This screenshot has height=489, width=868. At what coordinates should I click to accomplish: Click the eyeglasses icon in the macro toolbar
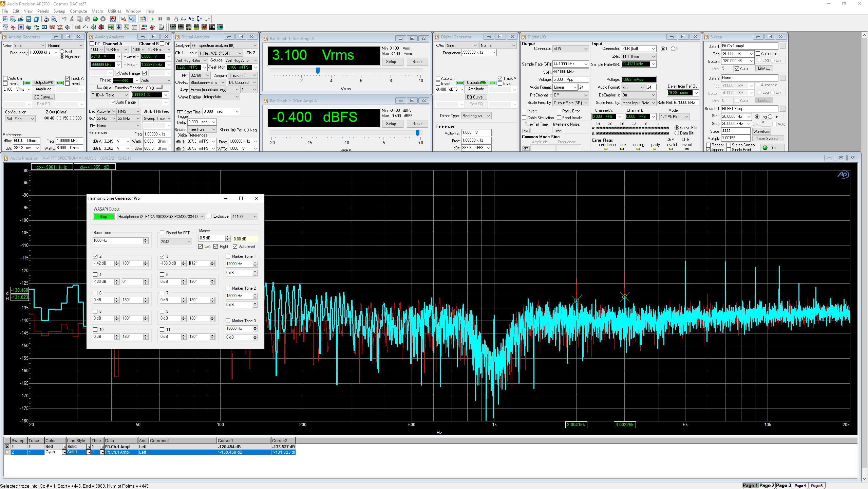pos(184,19)
